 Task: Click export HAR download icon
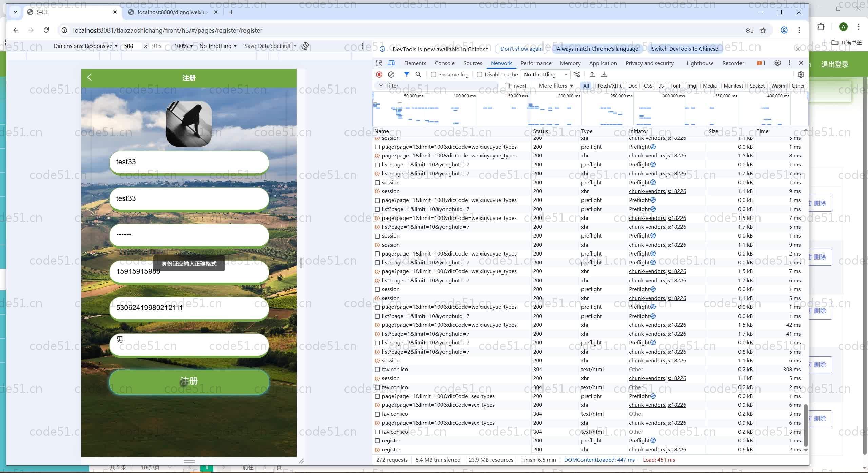click(604, 74)
